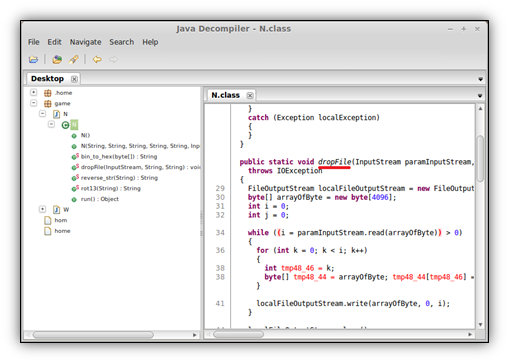This screenshot has height=363, width=509.
Task: Select dropFile(InputStream, String, String) in tree
Action: tap(140, 167)
